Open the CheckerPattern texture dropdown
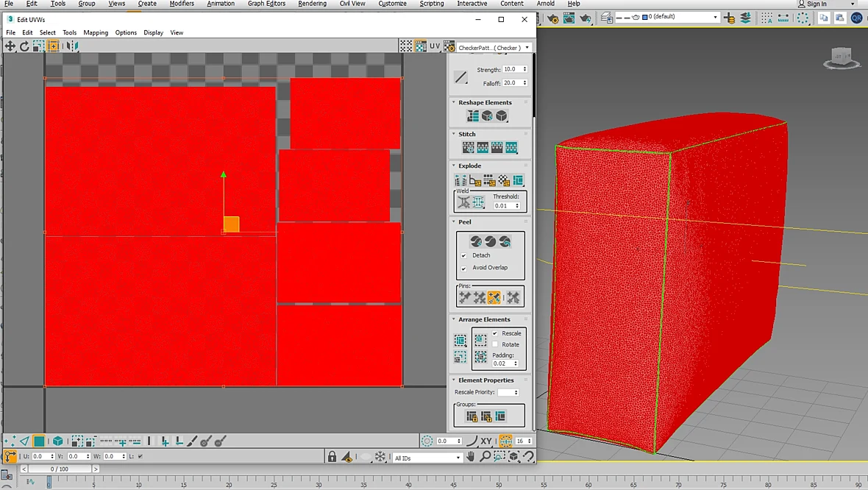The image size is (868, 490). 494,48
